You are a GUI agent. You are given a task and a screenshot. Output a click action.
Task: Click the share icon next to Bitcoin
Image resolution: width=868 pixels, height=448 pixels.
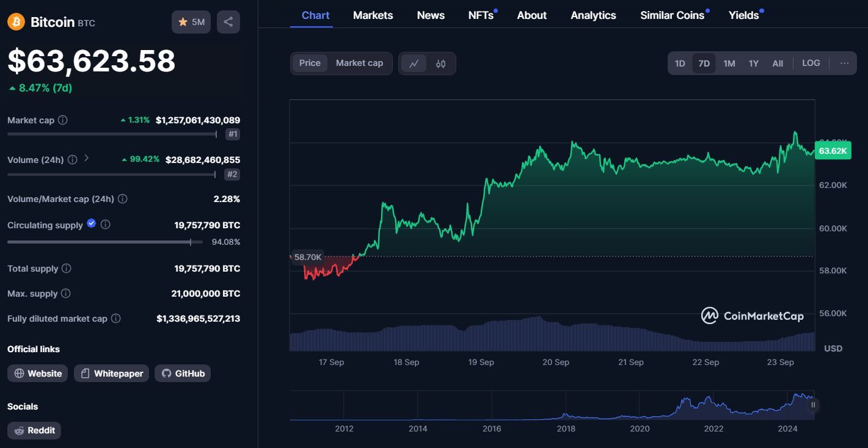pos(228,22)
